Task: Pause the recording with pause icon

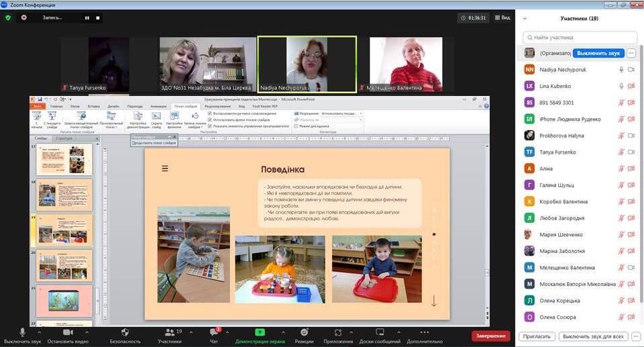Action: (x=87, y=17)
